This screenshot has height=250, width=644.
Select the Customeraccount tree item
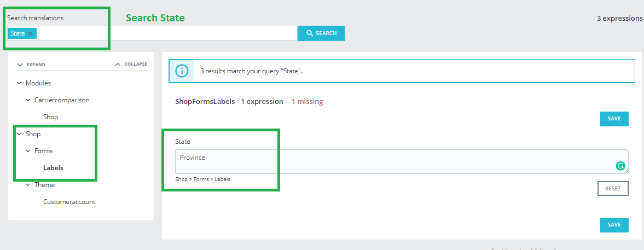click(69, 202)
